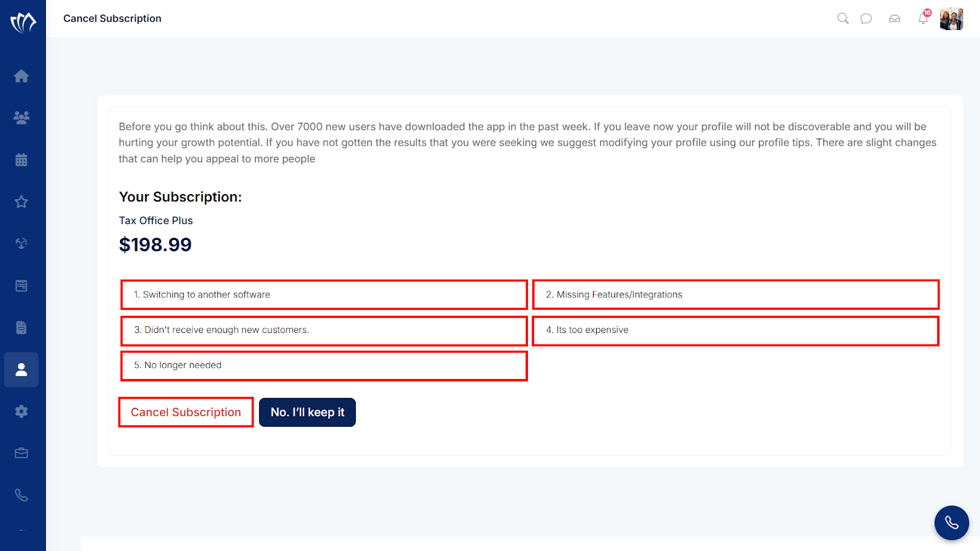Click the search magnifier icon in header

[x=843, y=18]
